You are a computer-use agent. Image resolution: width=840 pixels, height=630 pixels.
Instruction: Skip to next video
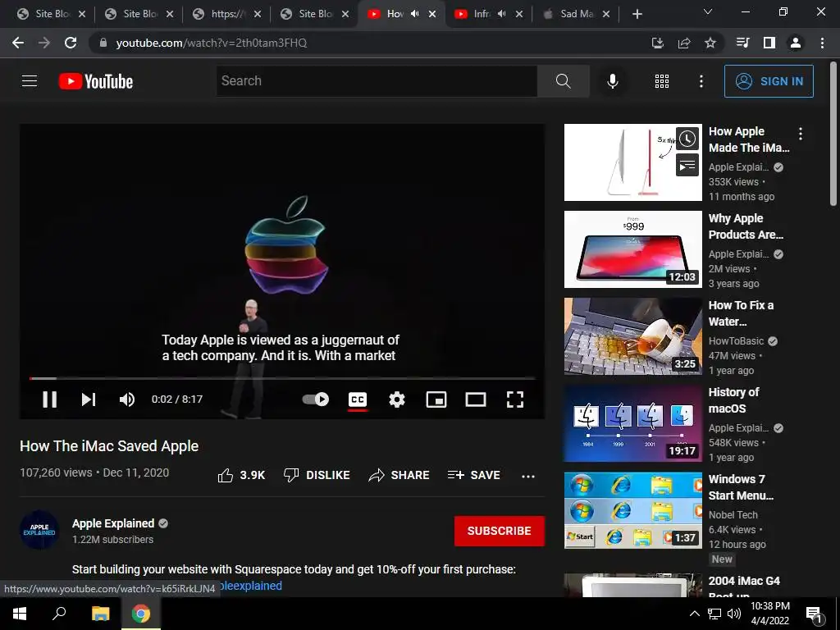point(89,399)
